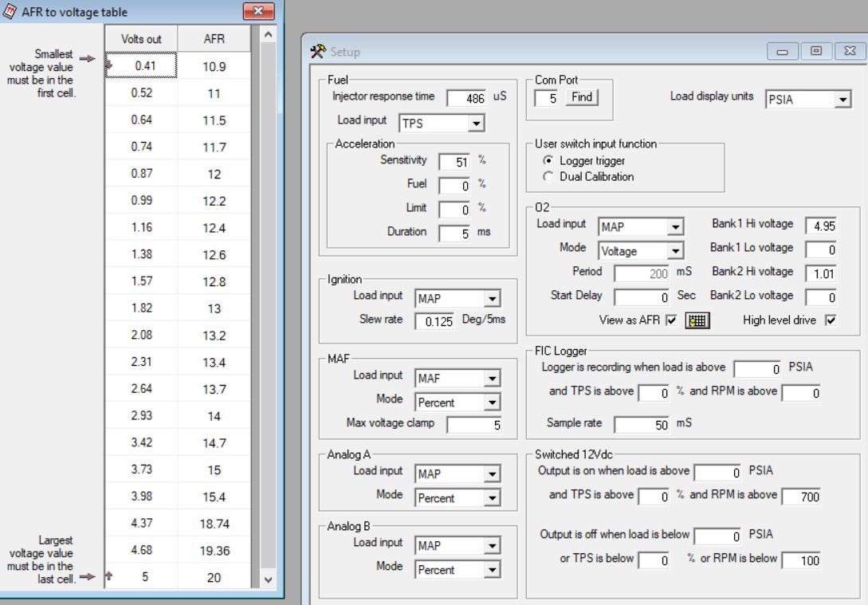868x605 pixels.
Task: Open the Analog A Load input dropdown
Action: click(x=492, y=474)
